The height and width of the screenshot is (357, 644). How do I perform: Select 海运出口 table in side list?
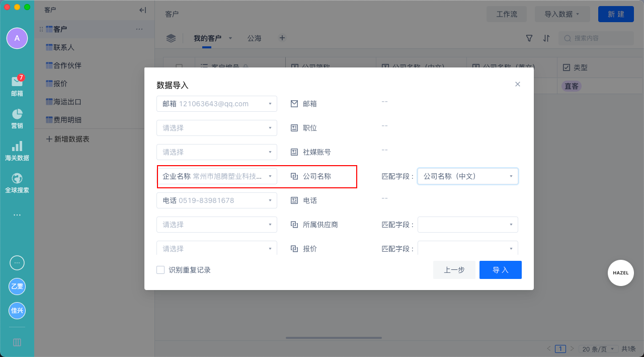click(x=94, y=102)
